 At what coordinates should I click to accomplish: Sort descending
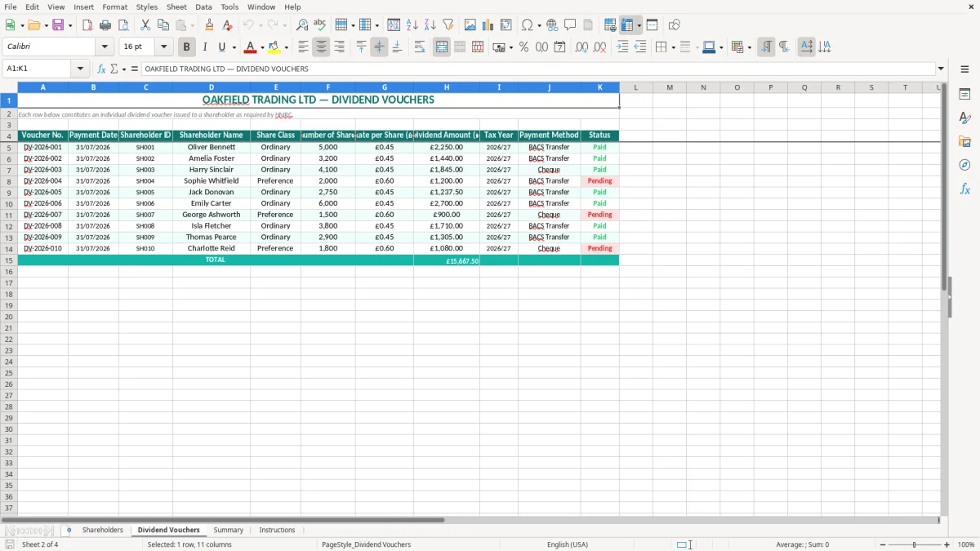[430, 25]
